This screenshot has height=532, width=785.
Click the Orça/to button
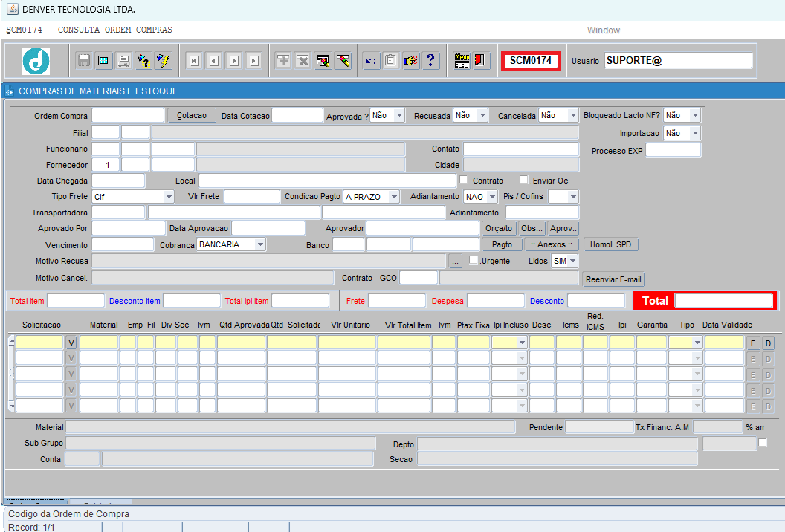click(x=499, y=228)
